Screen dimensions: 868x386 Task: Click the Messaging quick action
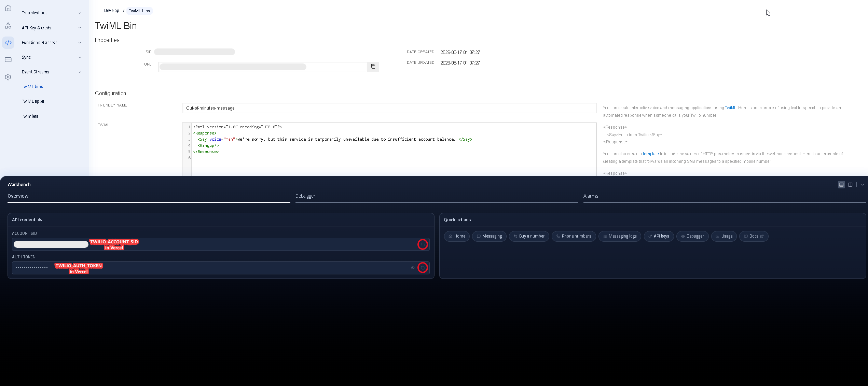pos(489,236)
